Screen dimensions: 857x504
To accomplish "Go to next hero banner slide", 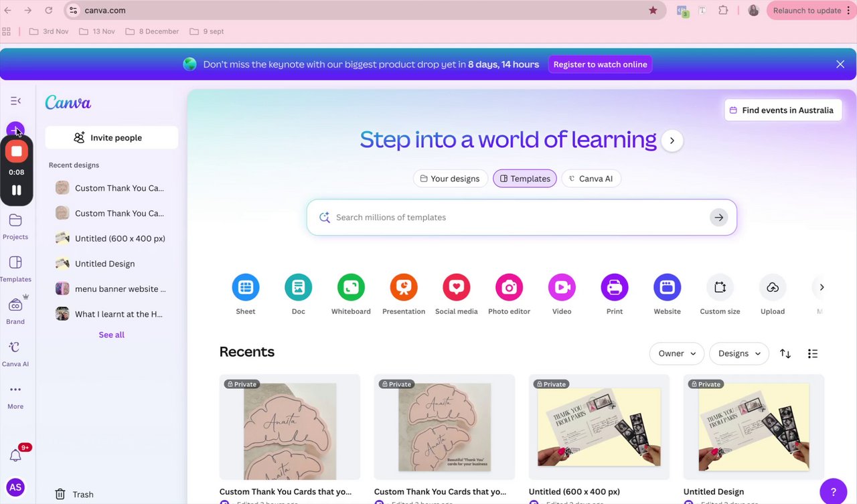I will click(672, 141).
